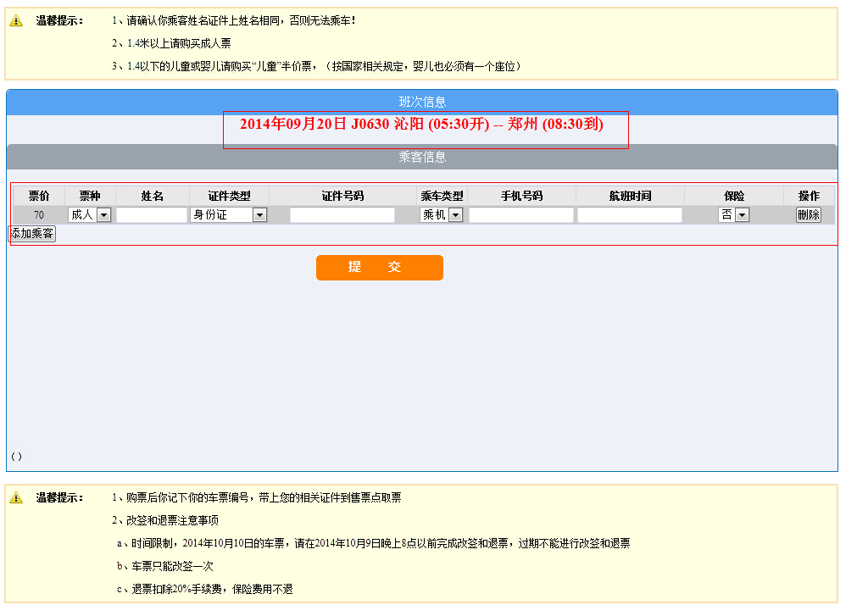Click into the 证件号码 text box
The height and width of the screenshot is (616, 857).
(342, 215)
